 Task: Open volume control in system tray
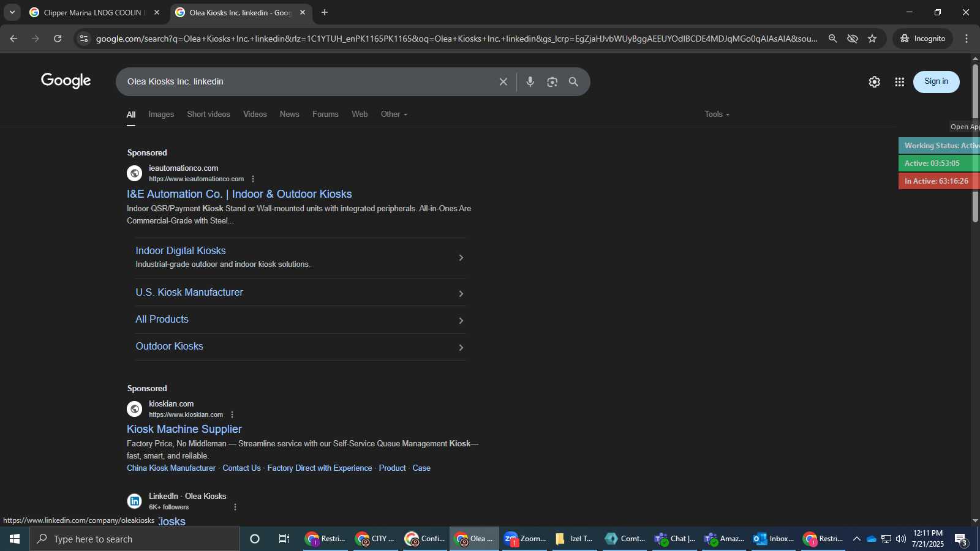point(900,539)
